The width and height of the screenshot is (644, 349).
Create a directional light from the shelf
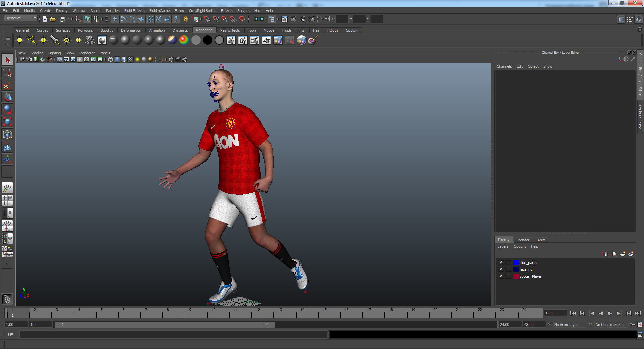32,40
